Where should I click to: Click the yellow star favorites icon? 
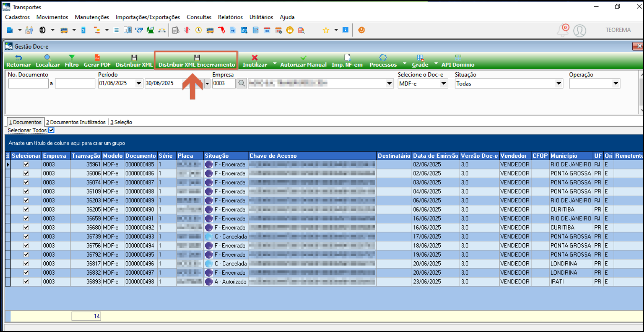point(326,30)
